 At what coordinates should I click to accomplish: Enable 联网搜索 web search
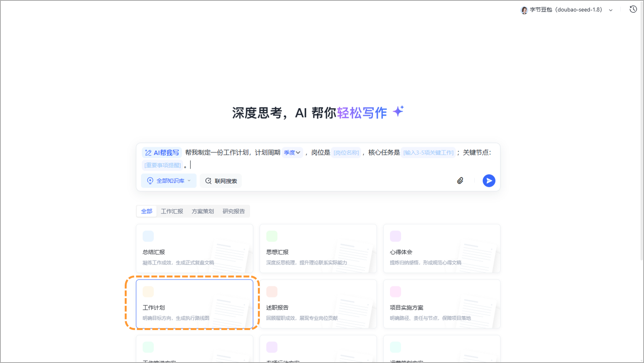pyautogui.click(x=221, y=181)
